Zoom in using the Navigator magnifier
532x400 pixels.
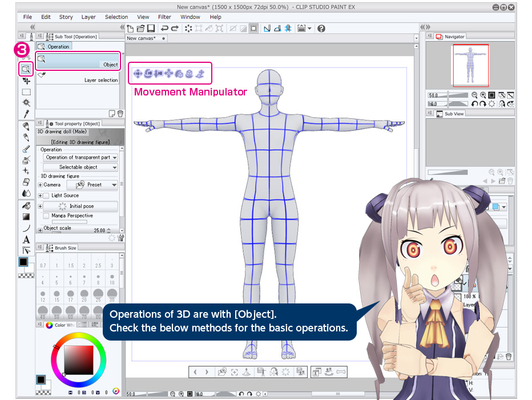pos(484,95)
